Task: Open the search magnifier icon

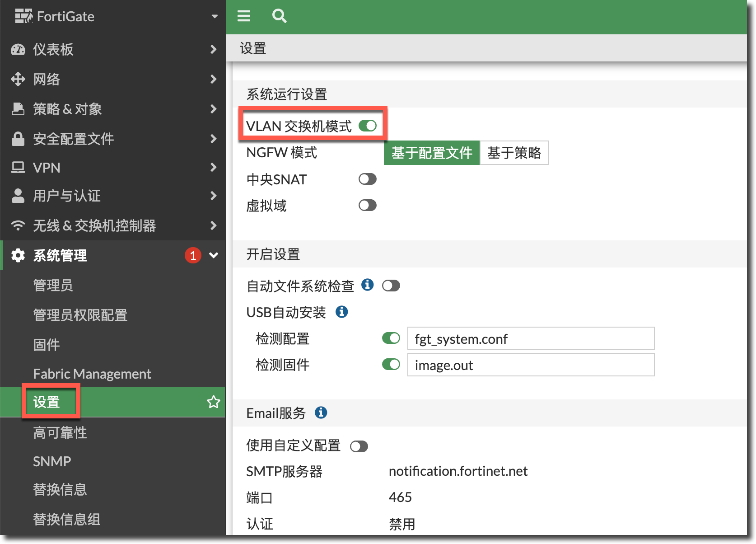Action: [x=279, y=16]
